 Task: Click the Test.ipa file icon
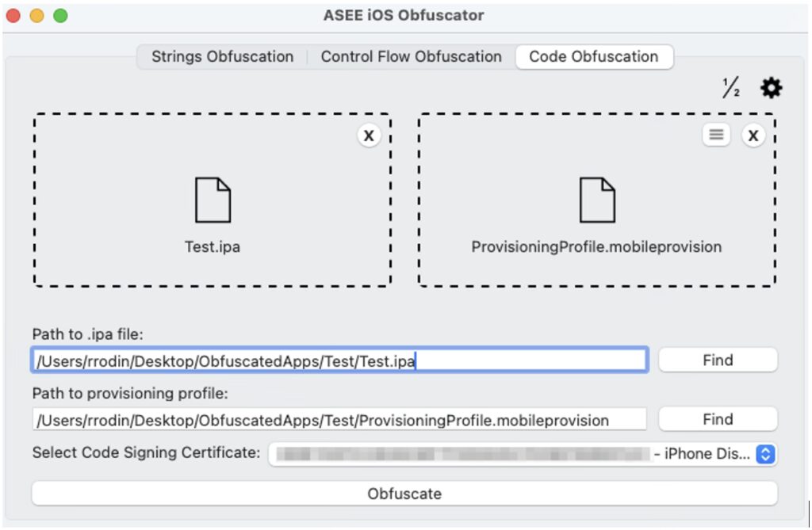click(213, 200)
